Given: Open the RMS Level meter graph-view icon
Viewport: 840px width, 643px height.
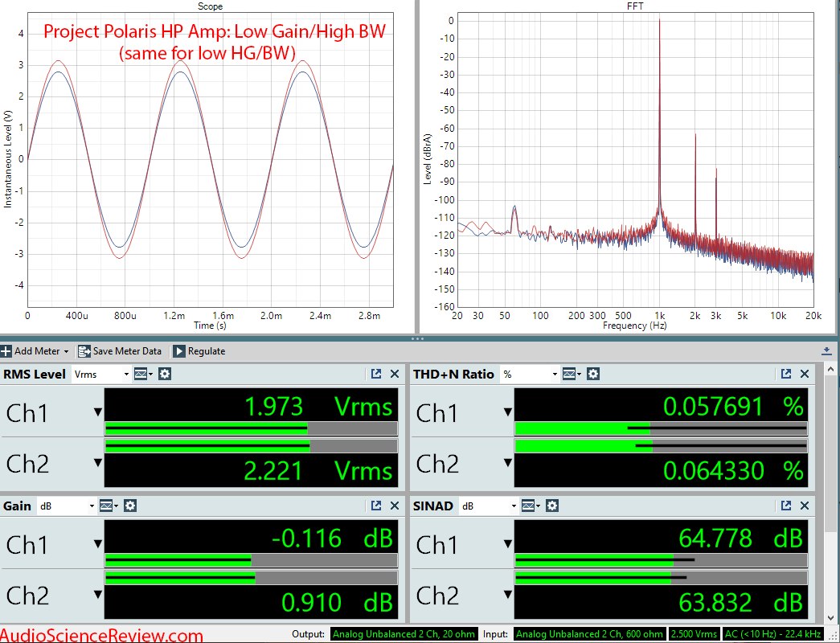Looking at the screenshot, I should 143,374.
